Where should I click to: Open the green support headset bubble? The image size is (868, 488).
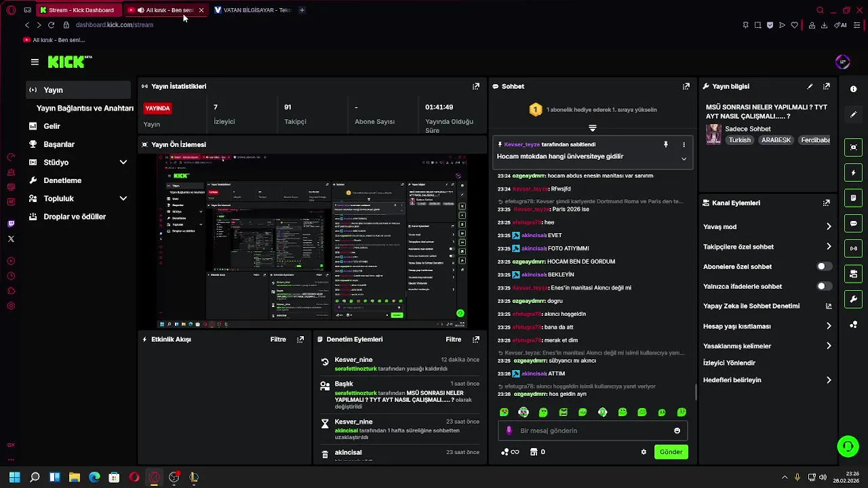click(848, 446)
